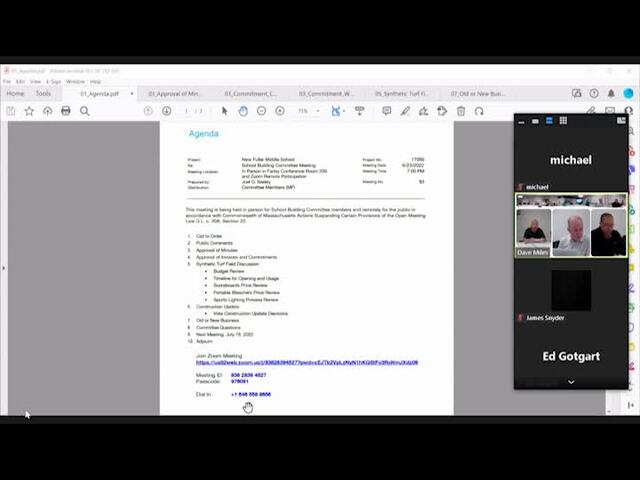Click the Zoom out minus icon
Screen dimensions: 640x480
261,111
